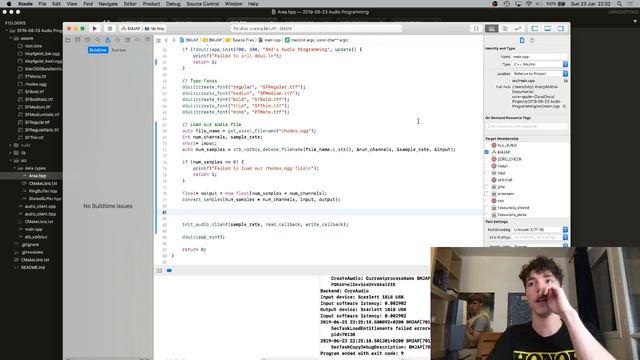Open the Spotlight search in menu bar
This screenshot has width=640, height=360.
(x=620, y=4)
